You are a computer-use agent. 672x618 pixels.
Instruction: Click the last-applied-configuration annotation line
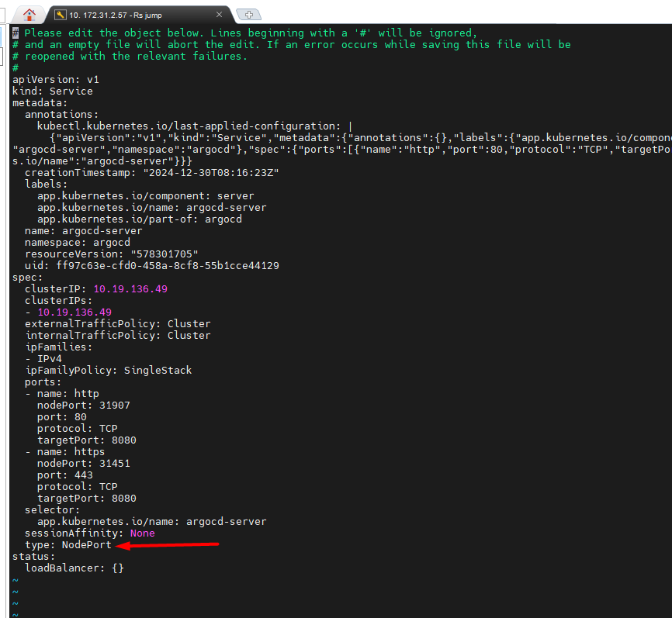coord(195,126)
